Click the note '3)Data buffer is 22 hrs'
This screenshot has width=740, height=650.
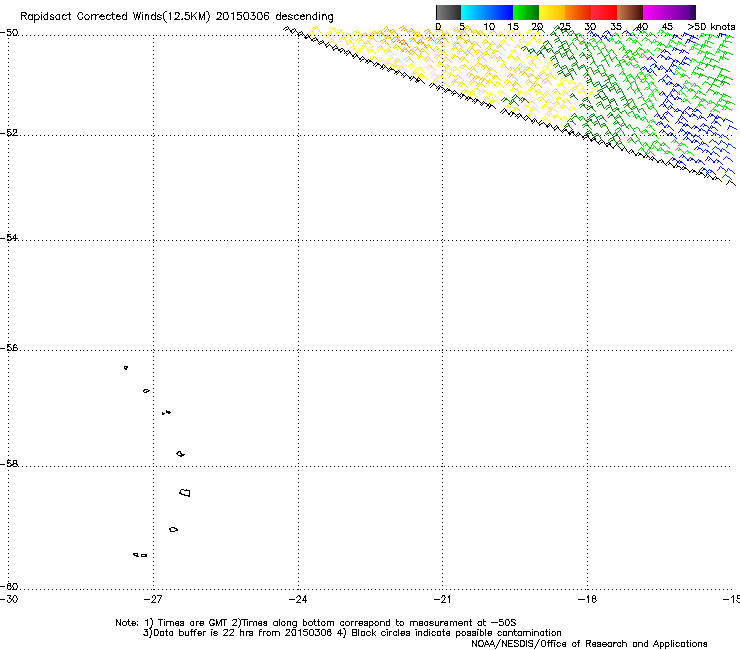[x=238, y=633]
